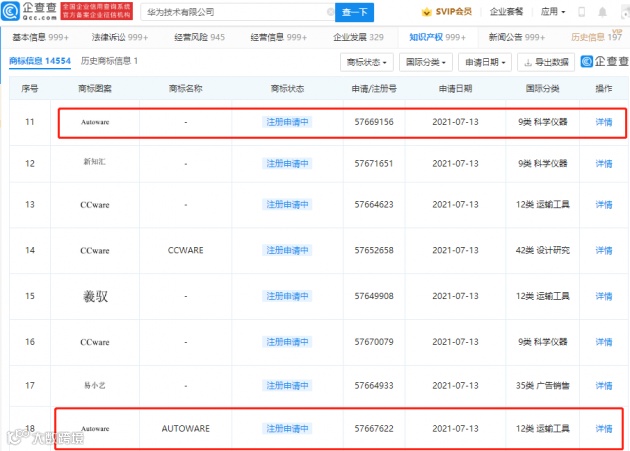Click status 注册申请中 in row 14

coord(287,250)
